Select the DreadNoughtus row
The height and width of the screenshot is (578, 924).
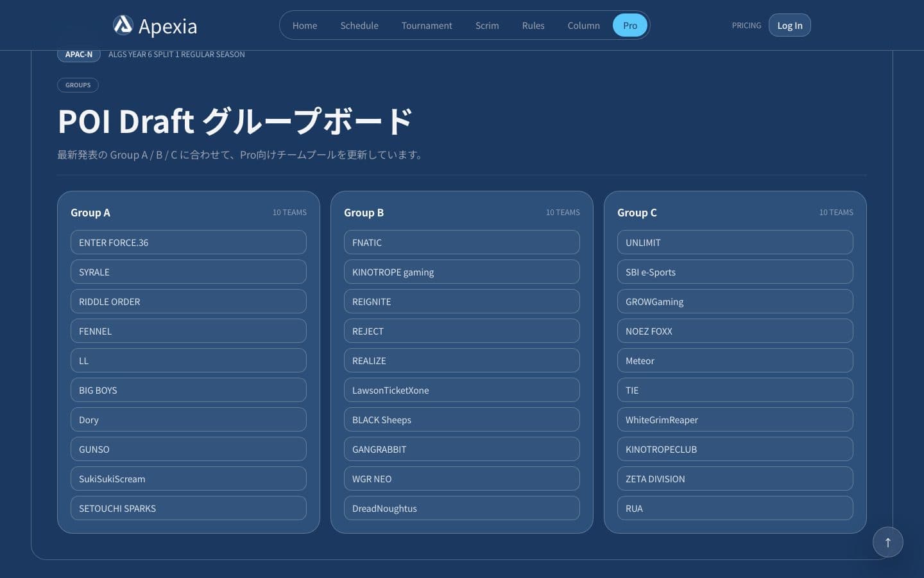pyautogui.click(x=462, y=508)
